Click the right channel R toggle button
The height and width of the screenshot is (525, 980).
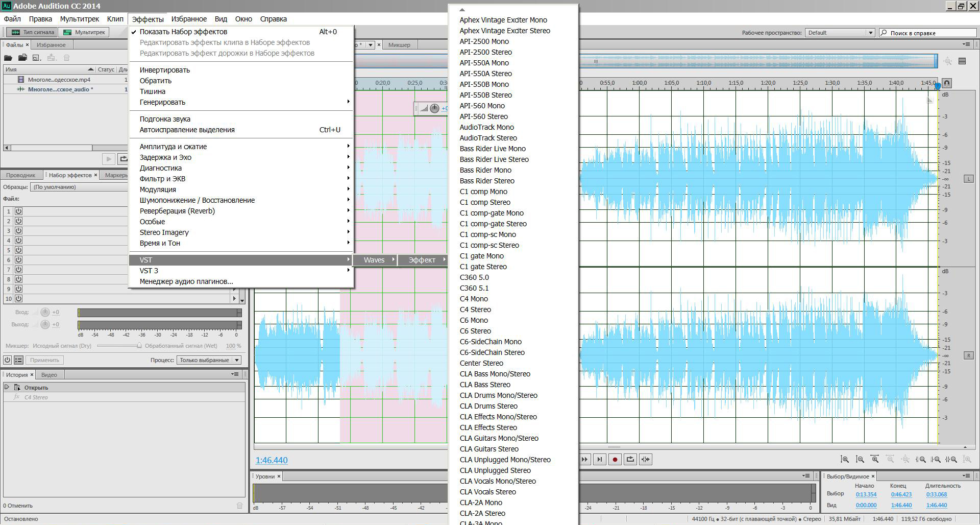click(968, 355)
